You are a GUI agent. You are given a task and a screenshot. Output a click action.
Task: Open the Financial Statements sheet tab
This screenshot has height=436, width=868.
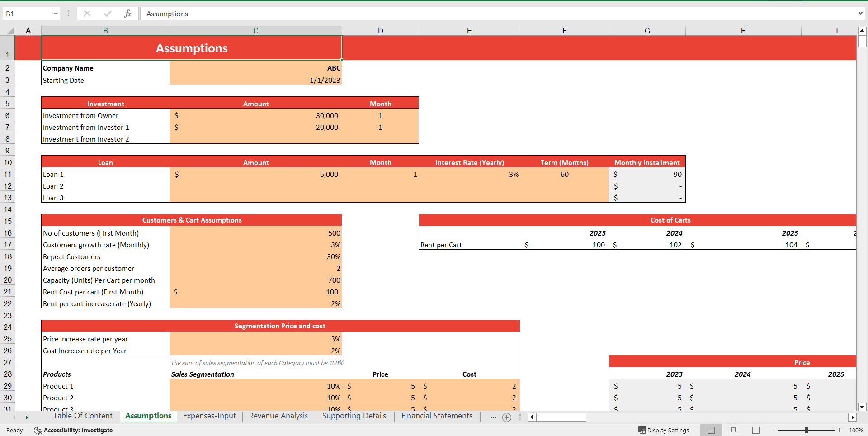436,416
